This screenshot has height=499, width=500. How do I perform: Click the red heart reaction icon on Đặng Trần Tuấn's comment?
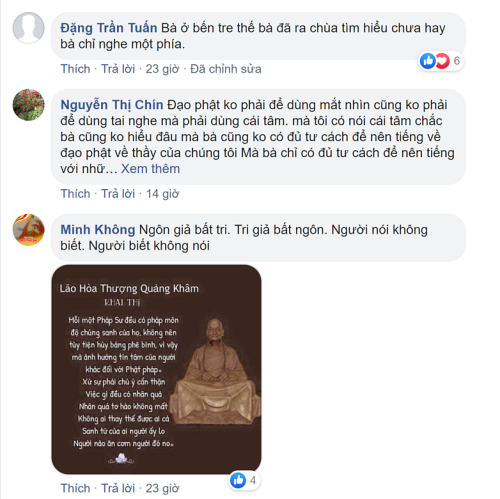point(443,61)
